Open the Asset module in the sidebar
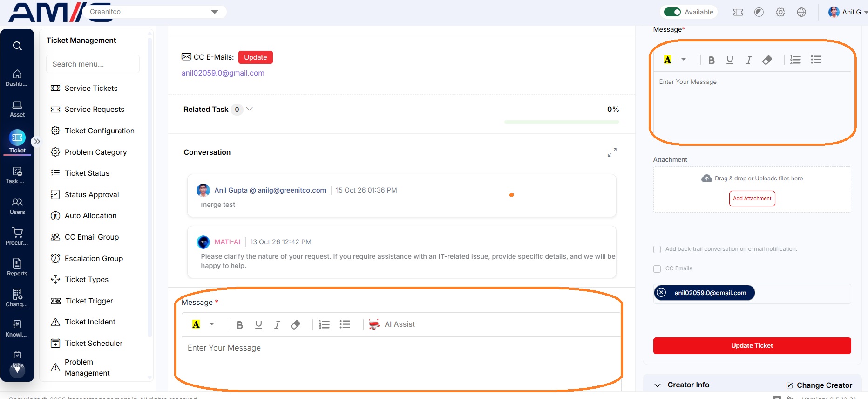 (x=17, y=109)
